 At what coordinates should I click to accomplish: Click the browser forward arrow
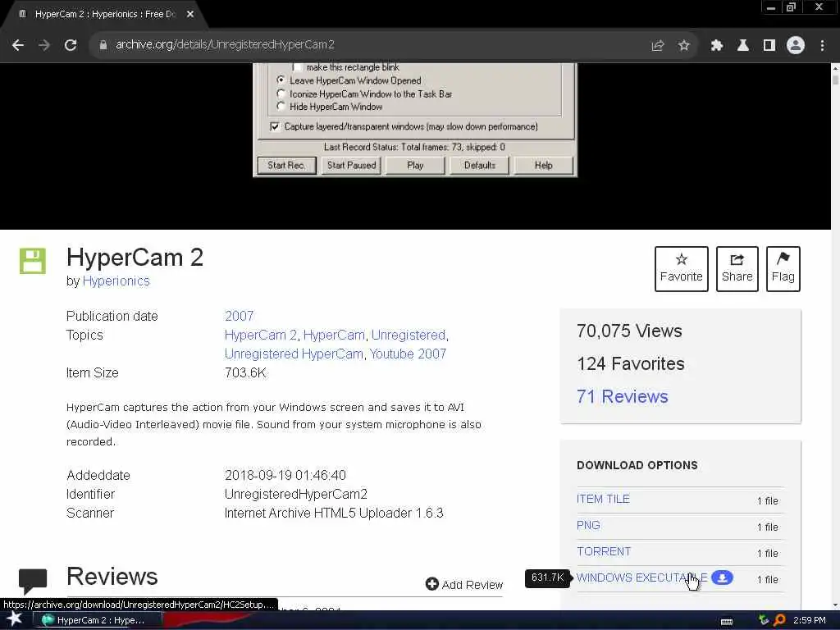click(44, 46)
